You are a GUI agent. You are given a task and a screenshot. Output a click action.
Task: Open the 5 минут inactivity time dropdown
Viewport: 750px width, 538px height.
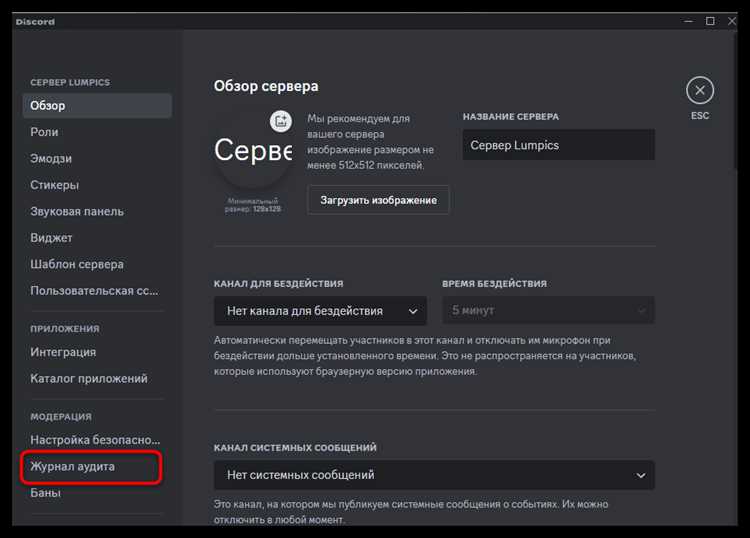tap(548, 310)
